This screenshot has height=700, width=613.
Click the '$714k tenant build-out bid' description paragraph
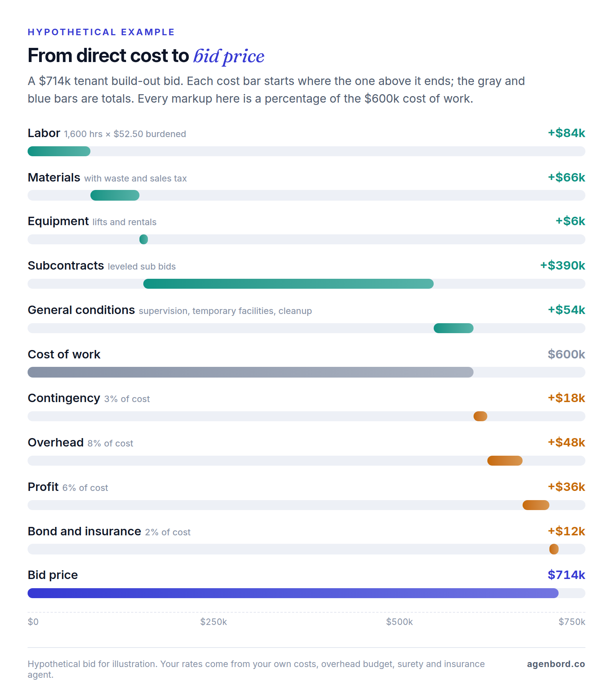tap(276, 90)
